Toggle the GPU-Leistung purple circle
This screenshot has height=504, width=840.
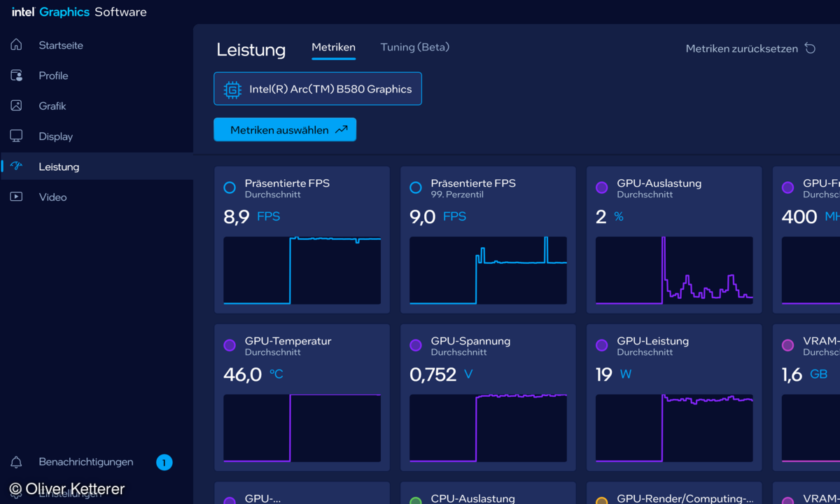click(601, 345)
